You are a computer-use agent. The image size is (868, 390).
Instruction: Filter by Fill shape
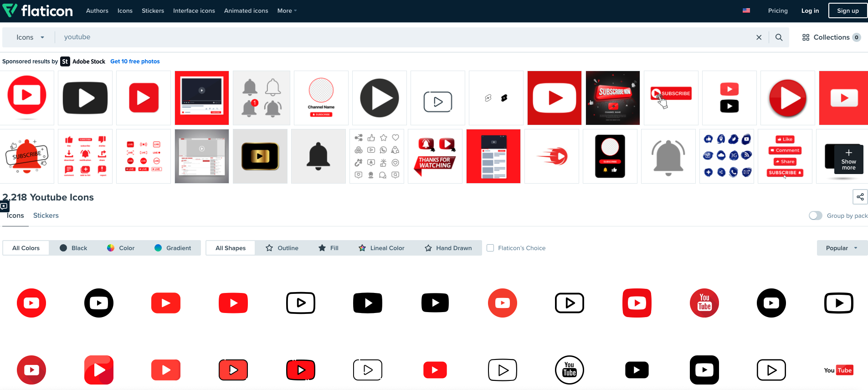pos(329,248)
